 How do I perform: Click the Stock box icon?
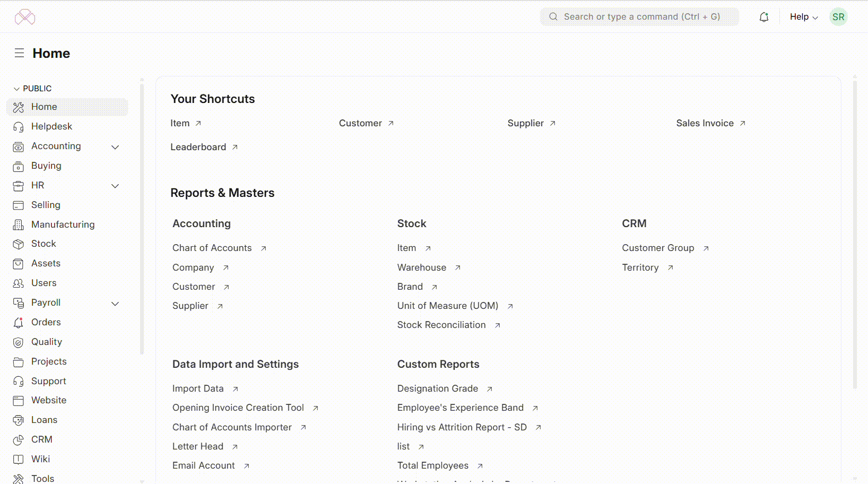[19, 244]
